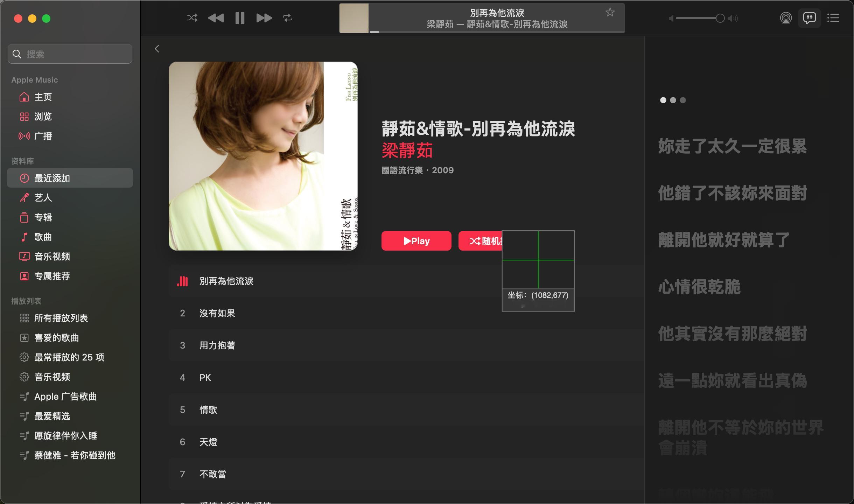The height and width of the screenshot is (504, 854).
Task: Jump to lyric 離開他就好就算了
Action: point(724,240)
